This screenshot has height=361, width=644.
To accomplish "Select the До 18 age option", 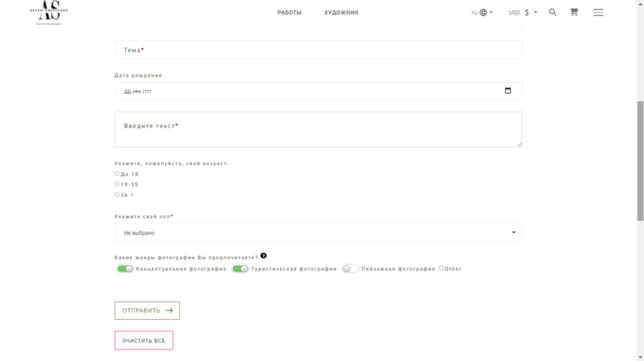I will 117,174.
